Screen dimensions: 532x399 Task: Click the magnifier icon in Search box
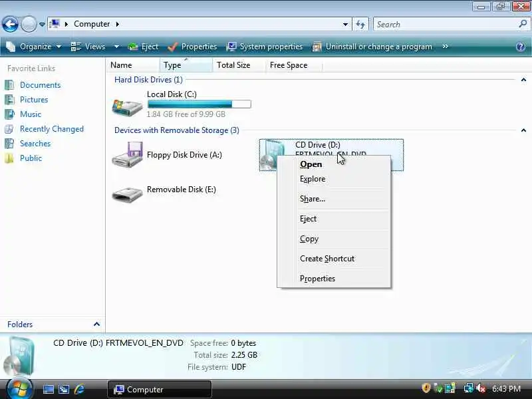coord(523,24)
